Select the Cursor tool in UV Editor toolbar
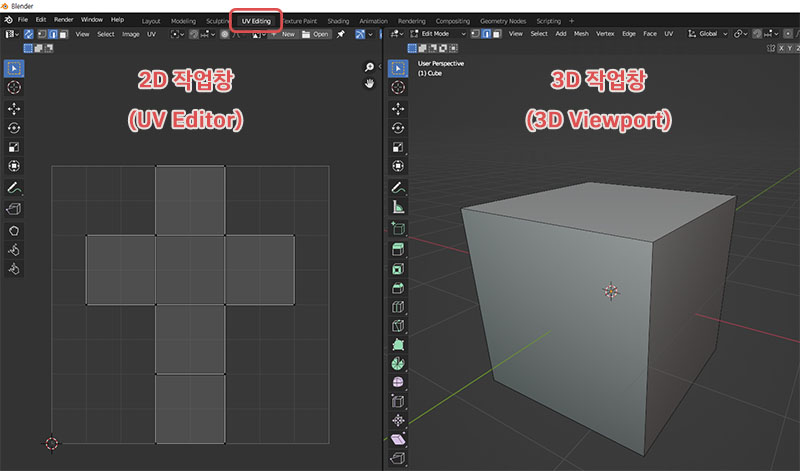800x471 pixels. point(14,87)
